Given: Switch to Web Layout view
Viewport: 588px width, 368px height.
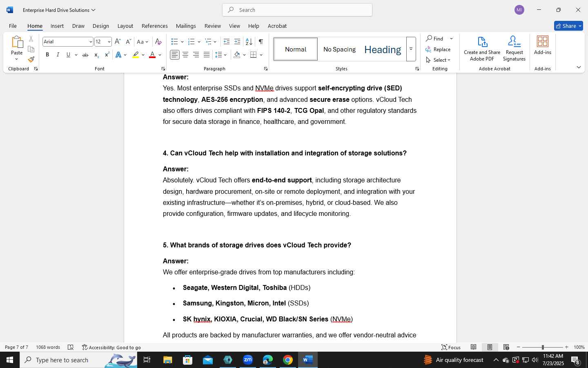Looking at the screenshot, I should point(506,347).
